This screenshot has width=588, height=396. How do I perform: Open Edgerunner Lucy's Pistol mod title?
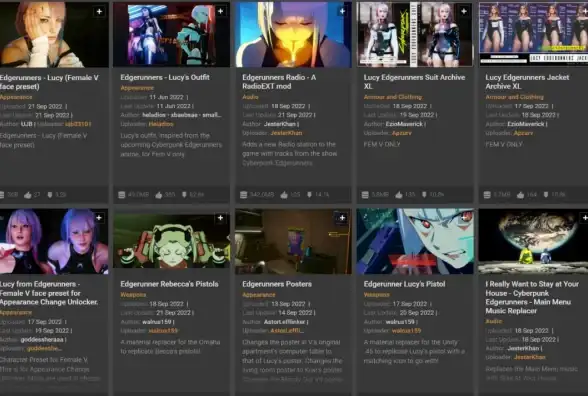click(x=404, y=284)
